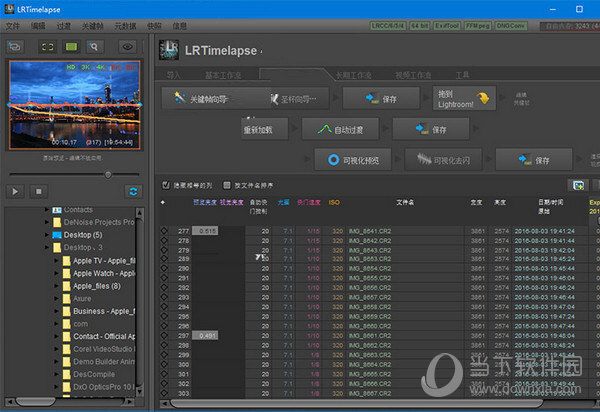Expand the Axure folder
The image size is (600, 412).
coord(56,298)
